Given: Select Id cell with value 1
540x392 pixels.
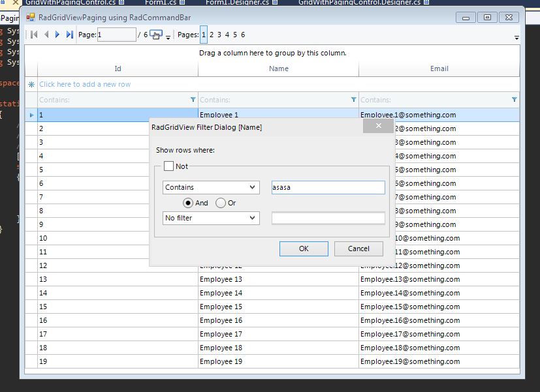Looking at the screenshot, I should coord(118,115).
